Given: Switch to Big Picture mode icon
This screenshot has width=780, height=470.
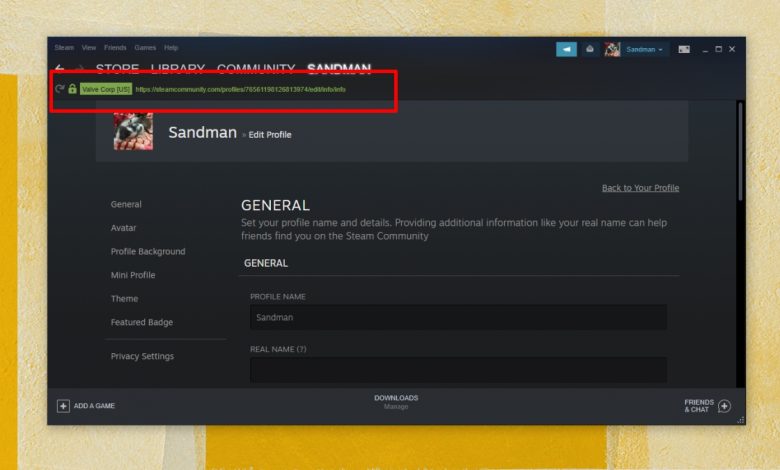Looking at the screenshot, I should point(684,49).
